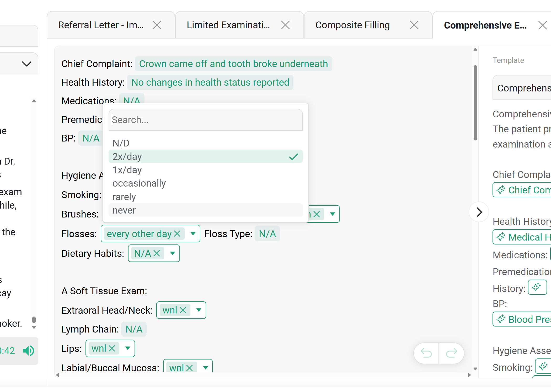Click scroll-down arrow of note editor
Viewport: 551px width, 392px height.
point(475,369)
